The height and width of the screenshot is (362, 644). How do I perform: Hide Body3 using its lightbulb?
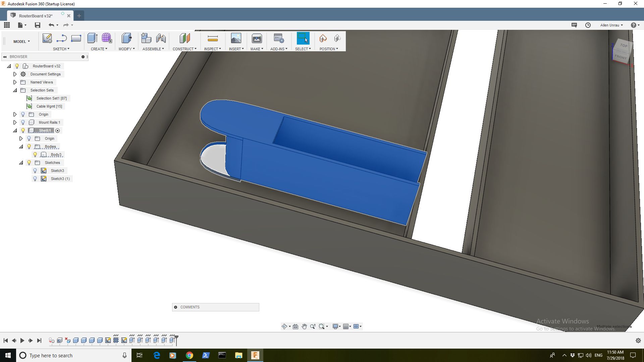coord(35,155)
